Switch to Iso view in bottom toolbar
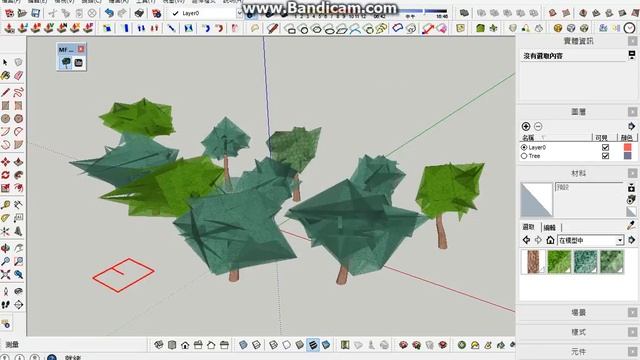Screen dimensions: 640x360 (159, 345)
